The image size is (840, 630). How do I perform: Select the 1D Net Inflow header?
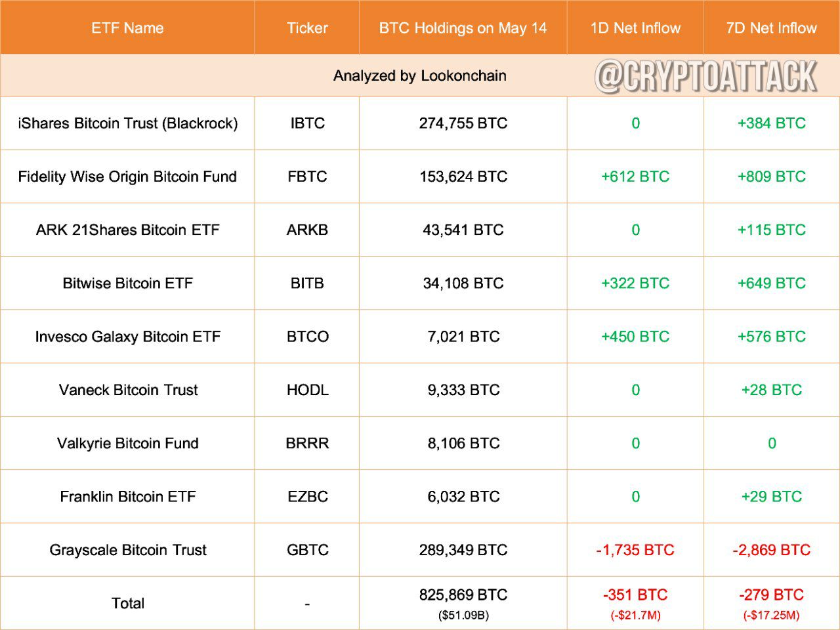635,28
